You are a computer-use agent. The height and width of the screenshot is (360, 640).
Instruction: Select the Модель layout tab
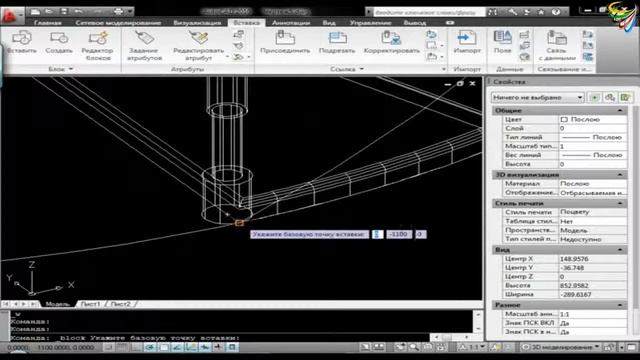pos(58,304)
